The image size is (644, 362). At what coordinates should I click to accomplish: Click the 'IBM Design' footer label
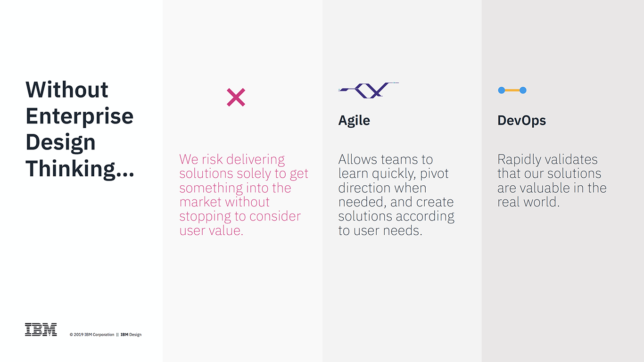coord(131,335)
